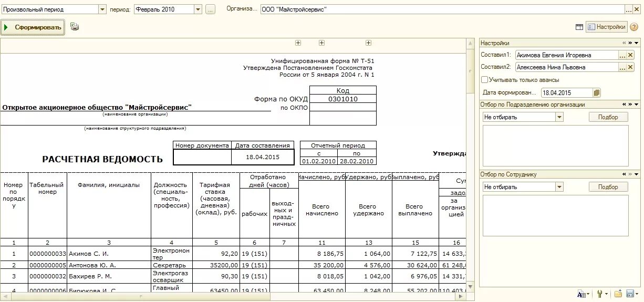Click Подбор button in Сотруднику filter
This screenshot has width=644, height=302.
[608, 187]
